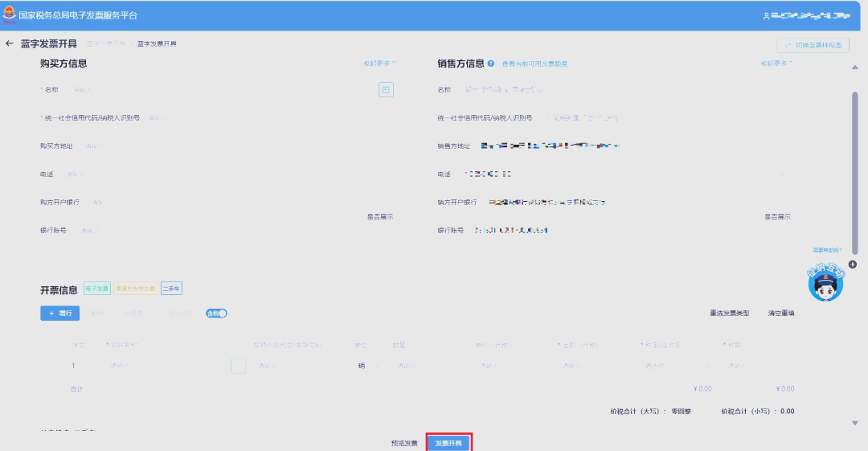Click the scrollbar up arrow

pyautogui.click(x=854, y=67)
